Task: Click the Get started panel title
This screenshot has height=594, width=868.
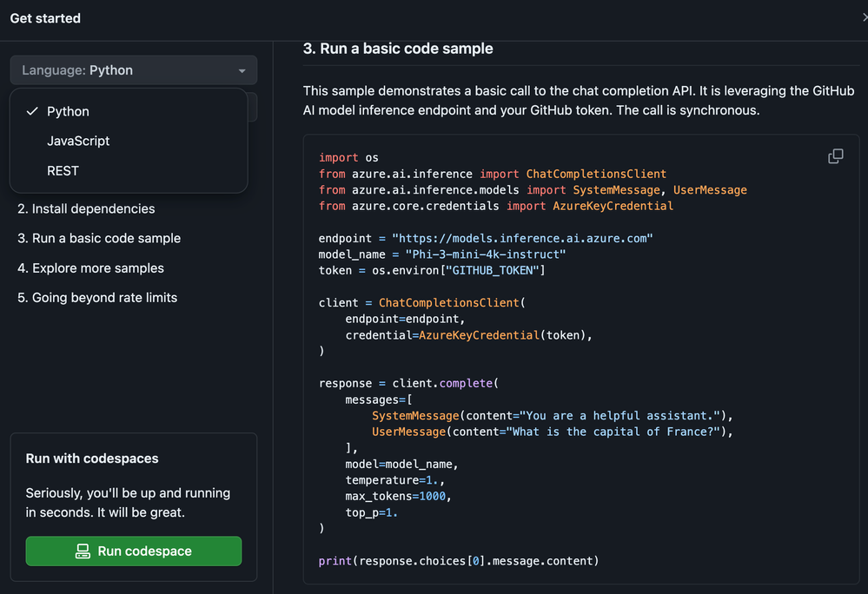Action: pyautogui.click(x=45, y=18)
